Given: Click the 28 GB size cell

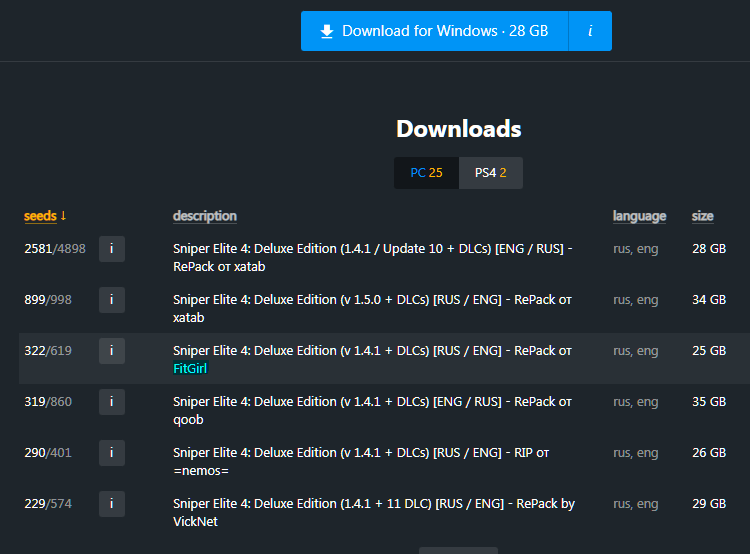Looking at the screenshot, I should tap(709, 249).
